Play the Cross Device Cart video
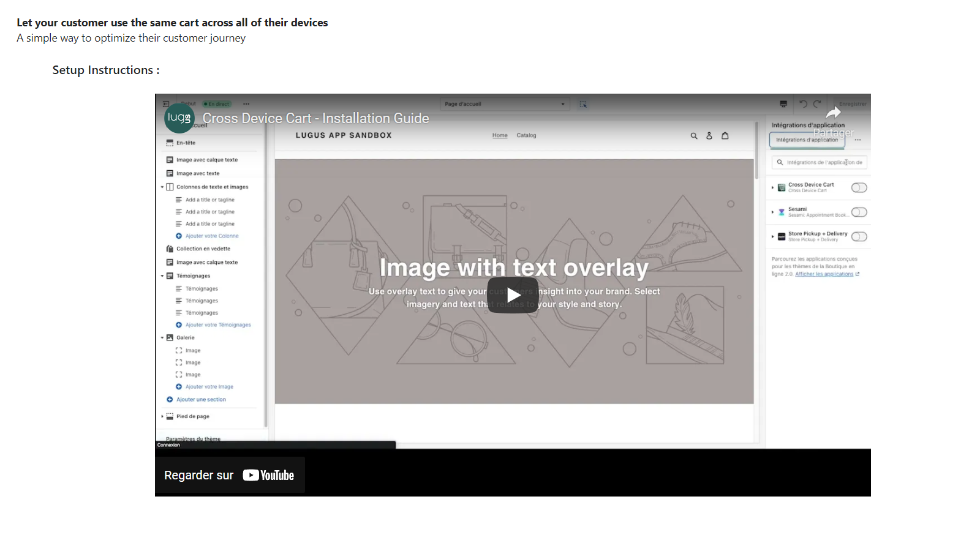 click(x=513, y=295)
